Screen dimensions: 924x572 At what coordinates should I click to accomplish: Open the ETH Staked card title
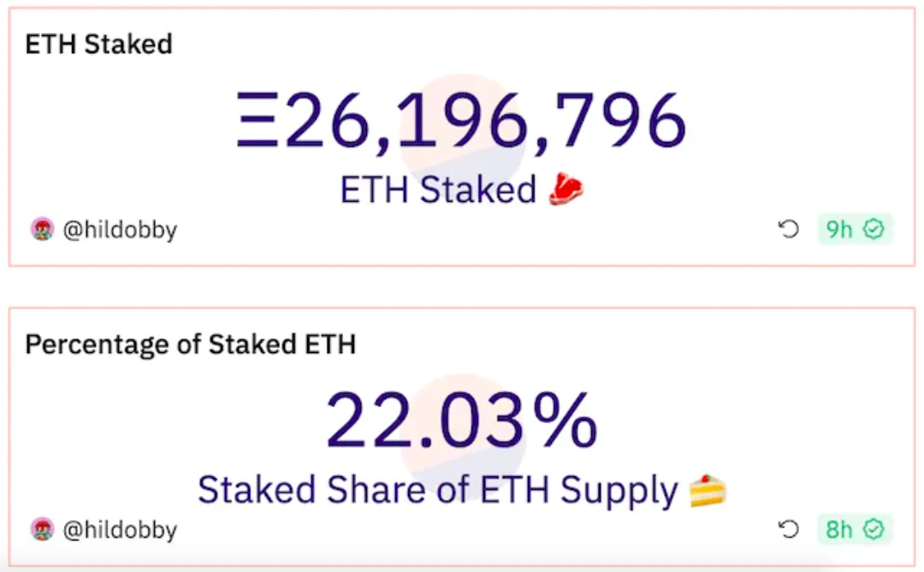tap(98, 44)
